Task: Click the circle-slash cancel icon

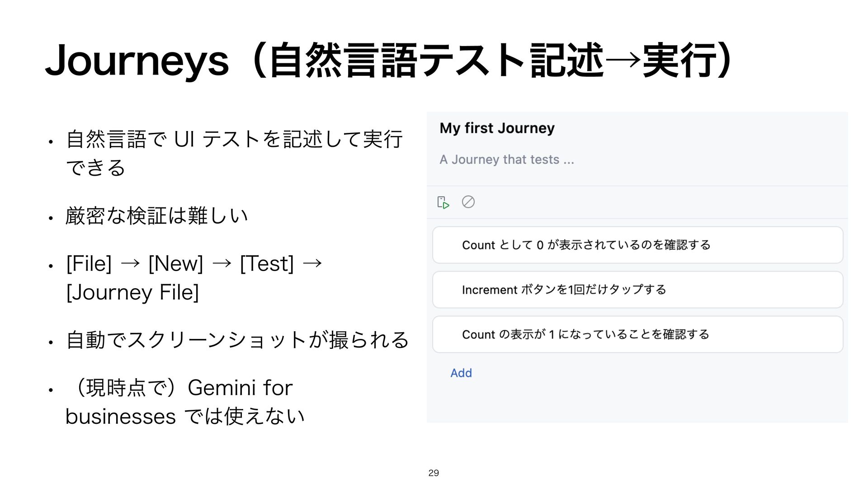Action: 468,202
